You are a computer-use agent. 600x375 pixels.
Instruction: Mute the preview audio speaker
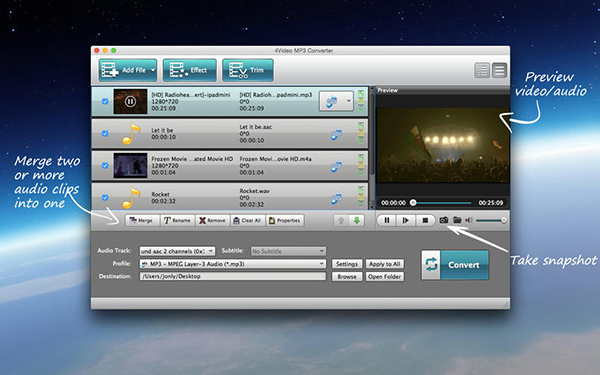click(469, 220)
